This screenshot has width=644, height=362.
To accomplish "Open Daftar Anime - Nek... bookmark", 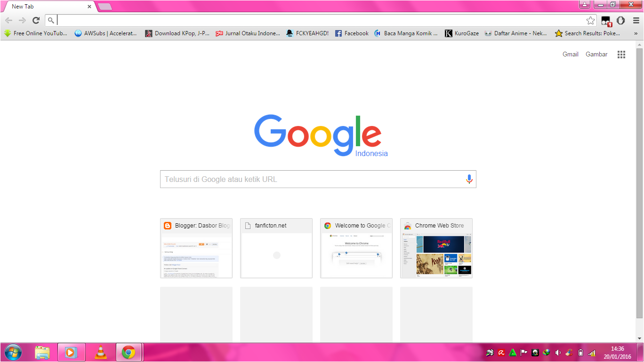I will click(x=516, y=33).
